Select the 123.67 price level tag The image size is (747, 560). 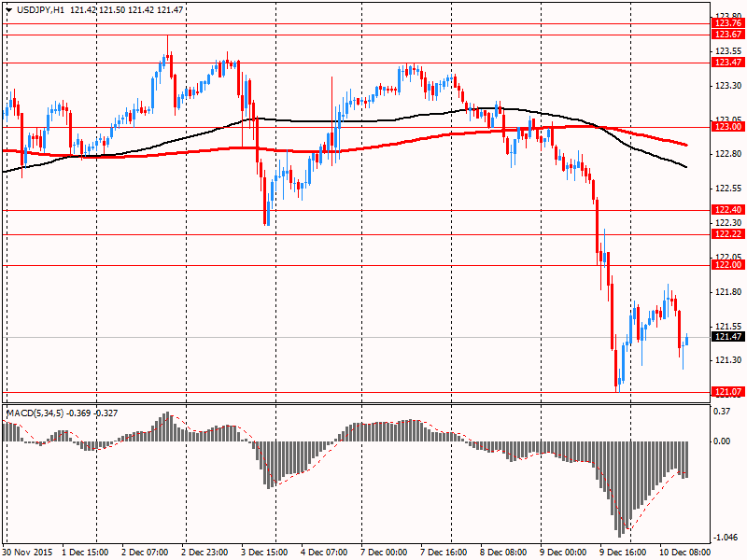tap(727, 35)
